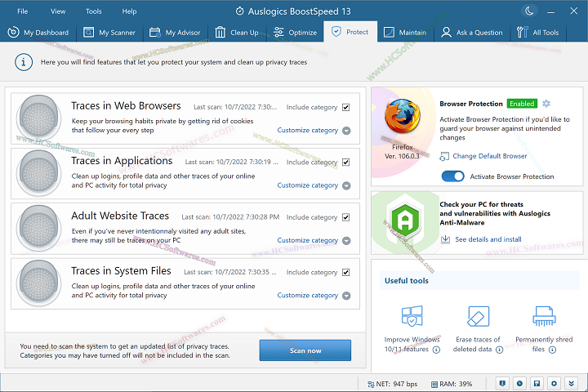Switch to the Clean Up tab
588x392 pixels.
pos(237,33)
